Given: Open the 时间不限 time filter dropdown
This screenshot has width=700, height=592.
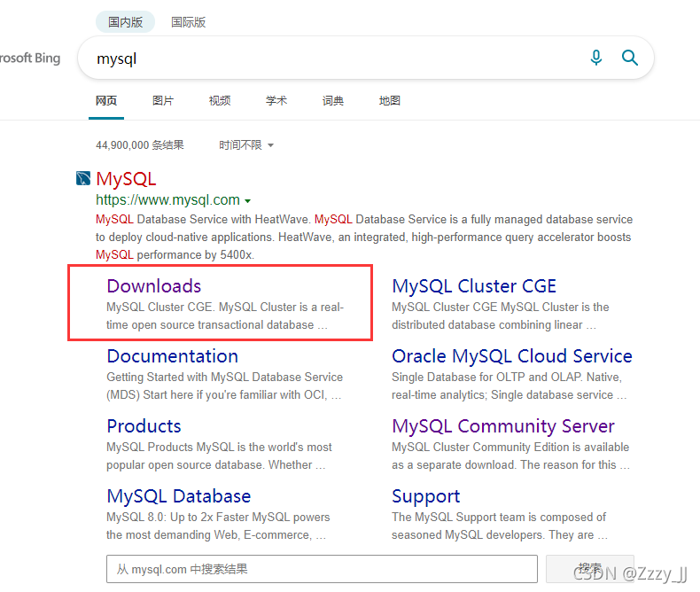Looking at the screenshot, I should 246,145.
